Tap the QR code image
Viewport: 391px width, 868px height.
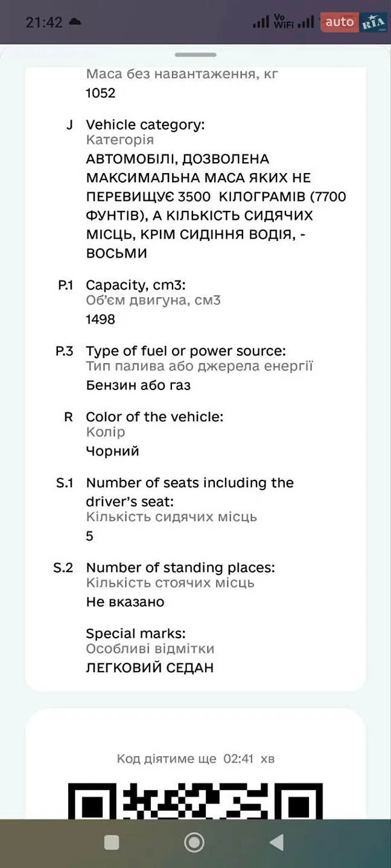coord(195,800)
